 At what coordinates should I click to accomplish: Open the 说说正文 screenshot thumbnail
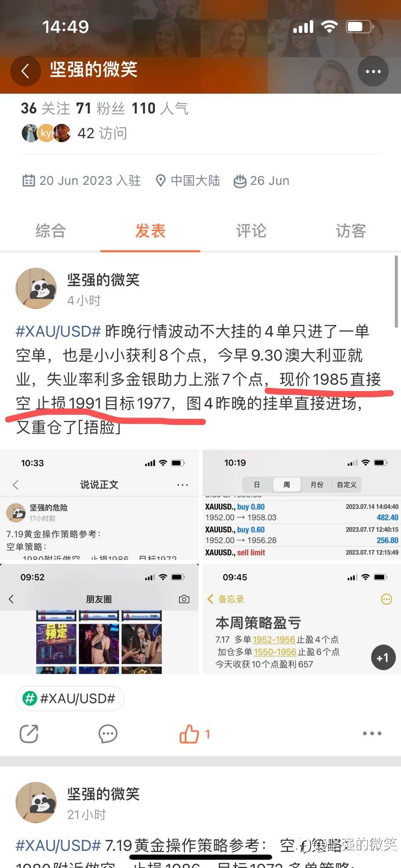point(99,504)
